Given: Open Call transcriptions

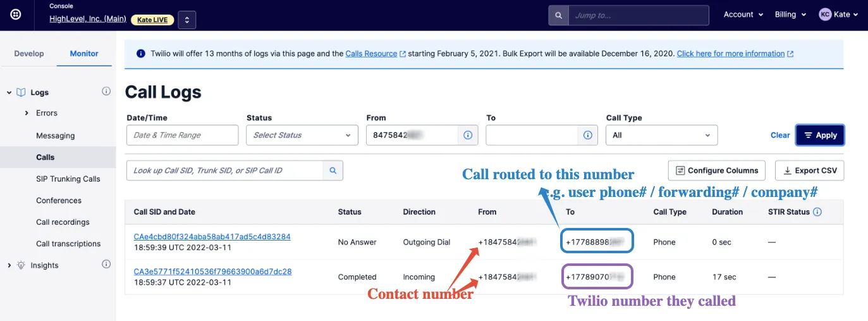Looking at the screenshot, I should pos(68,244).
